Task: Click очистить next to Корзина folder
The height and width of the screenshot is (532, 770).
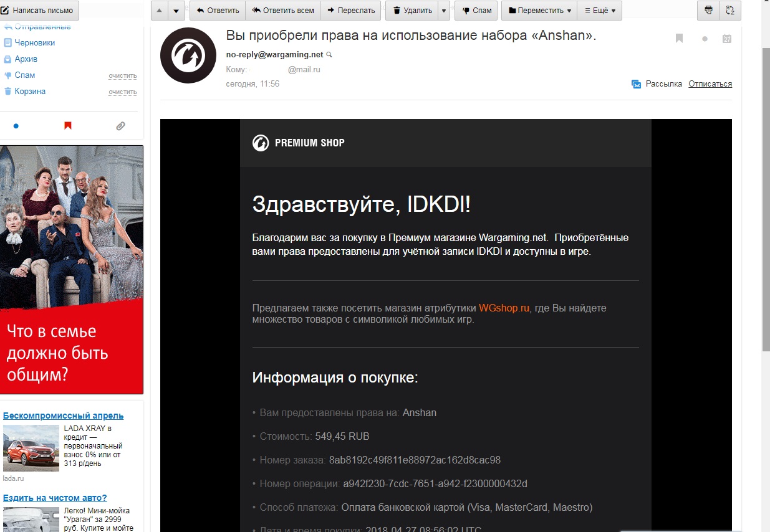Action: (x=122, y=92)
